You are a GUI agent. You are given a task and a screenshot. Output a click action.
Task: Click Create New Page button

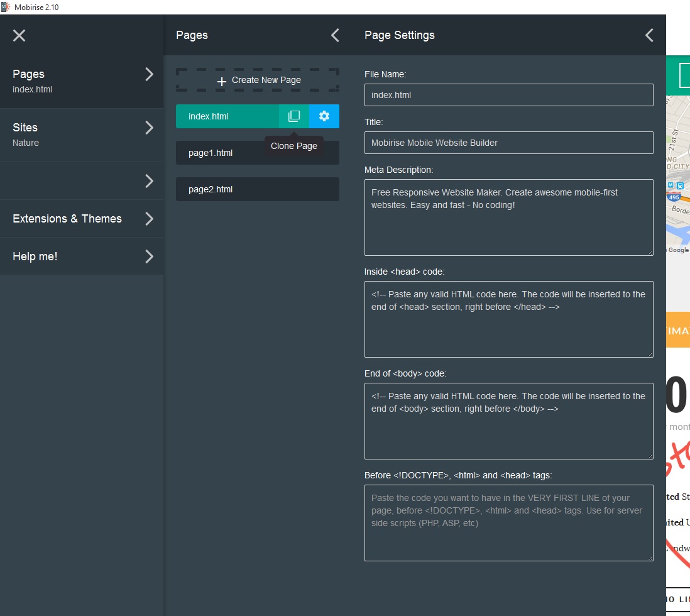click(x=258, y=80)
